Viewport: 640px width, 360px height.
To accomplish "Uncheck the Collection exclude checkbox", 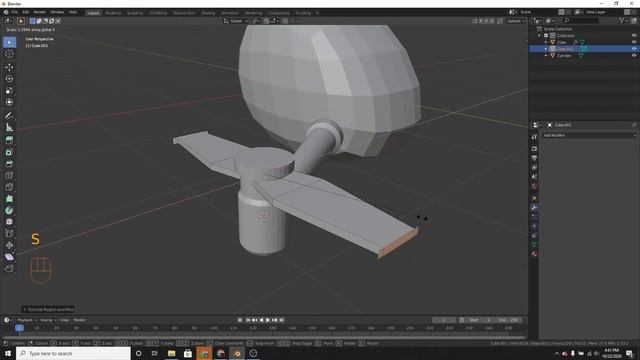I will click(546, 36).
